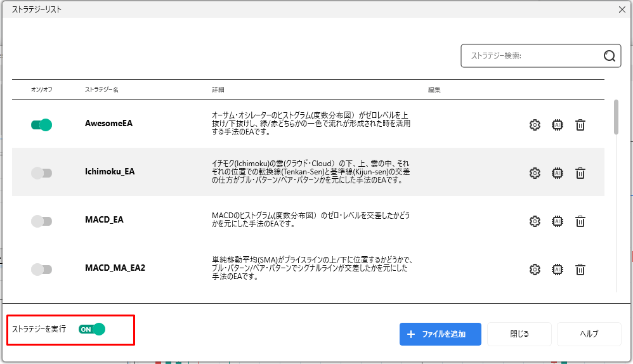The width and height of the screenshot is (633, 364).
Task: Click AI chip icon for MACD_EA
Action: coord(558,221)
